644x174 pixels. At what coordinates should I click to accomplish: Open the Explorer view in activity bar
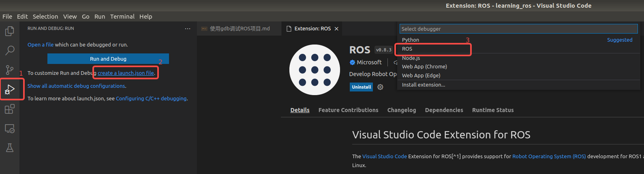[x=9, y=31]
